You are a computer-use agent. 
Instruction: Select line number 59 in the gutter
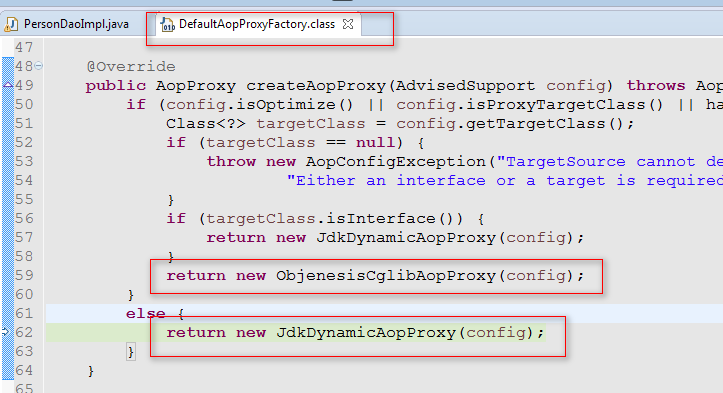(24, 275)
